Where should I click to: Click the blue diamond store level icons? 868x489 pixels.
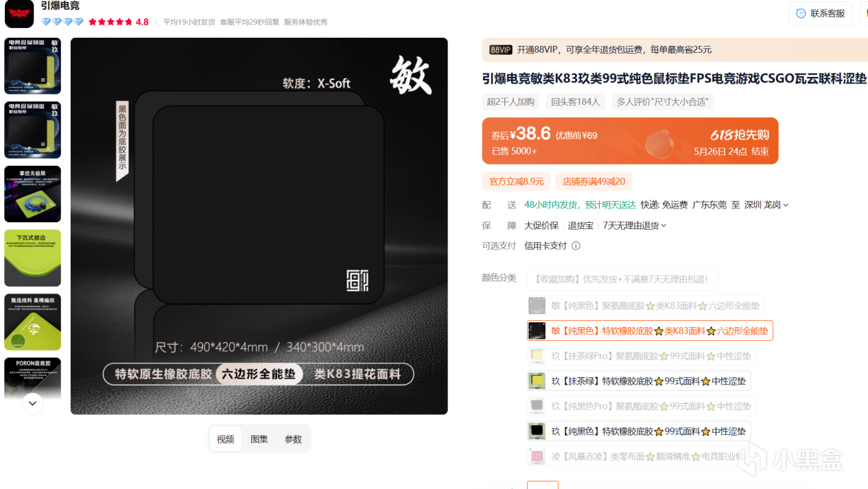click(62, 22)
